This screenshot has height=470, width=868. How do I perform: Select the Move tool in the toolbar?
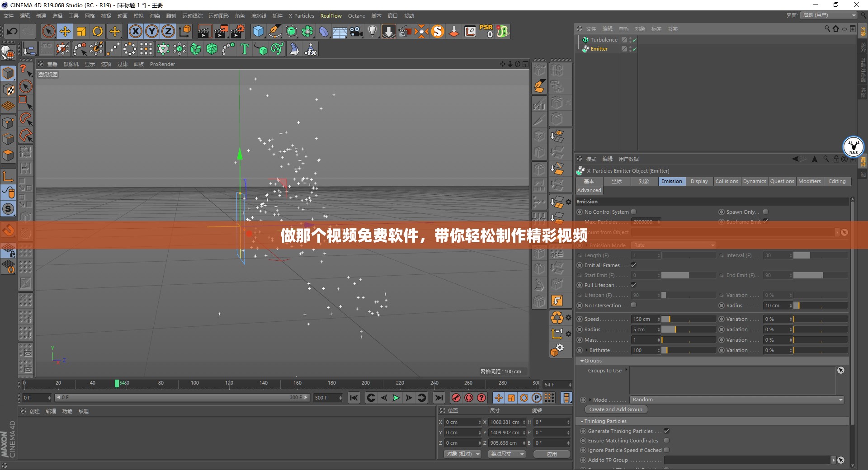tap(65, 31)
